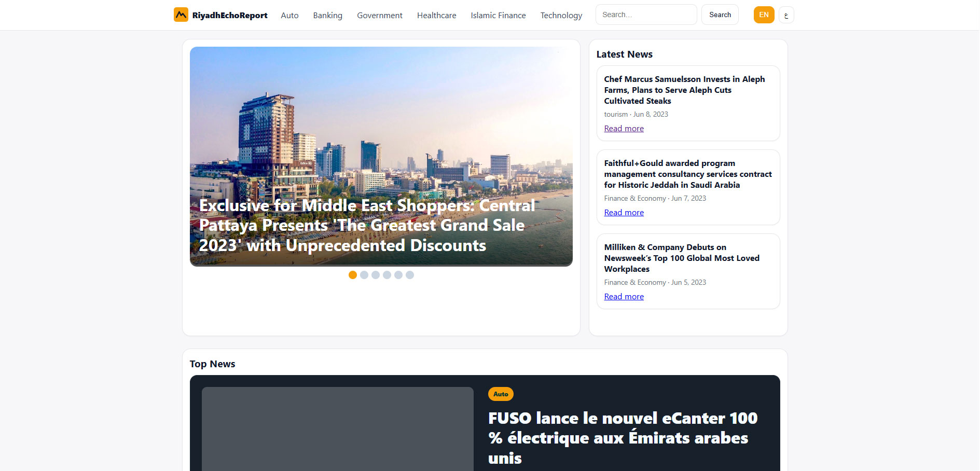Open the Auto category
Screen dimensions: 980x471
(x=289, y=16)
